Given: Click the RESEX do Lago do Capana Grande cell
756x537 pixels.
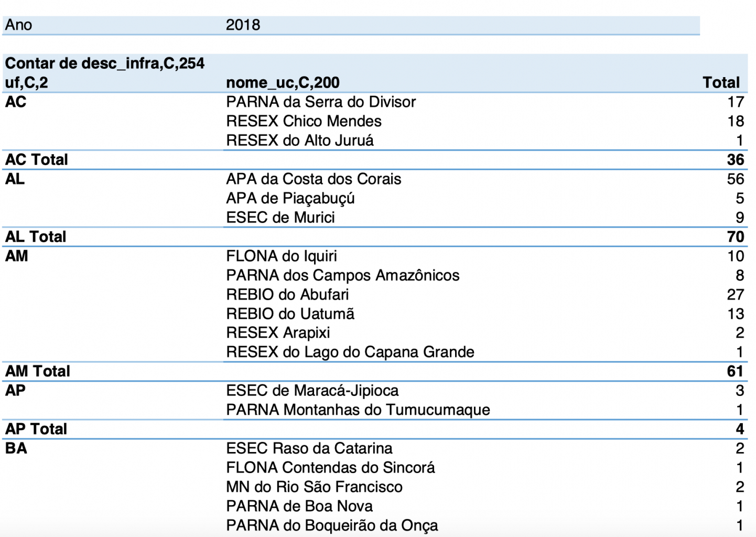Looking at the screenshot, I should (x=350, y=352).
